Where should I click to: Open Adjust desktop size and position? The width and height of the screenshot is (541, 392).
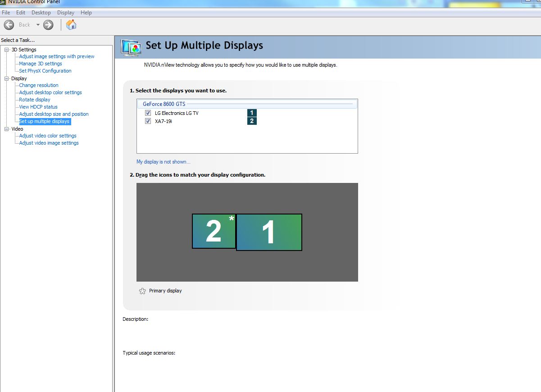(x=54, y=114)
